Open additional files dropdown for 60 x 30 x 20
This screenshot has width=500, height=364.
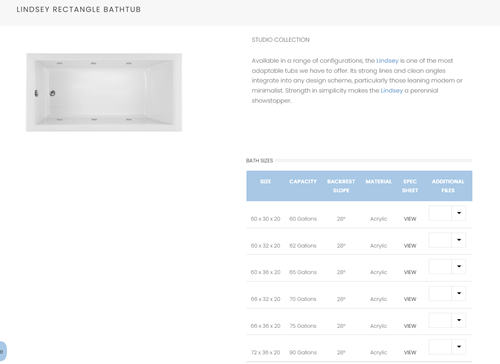click(x=447, y=213)
